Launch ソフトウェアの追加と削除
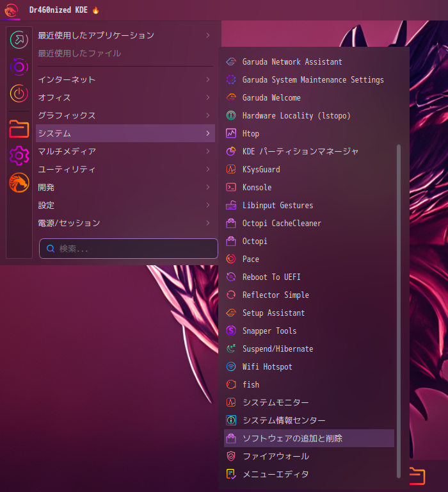The height and width of the screenshot is (492, 448). (x=309, y=438)
